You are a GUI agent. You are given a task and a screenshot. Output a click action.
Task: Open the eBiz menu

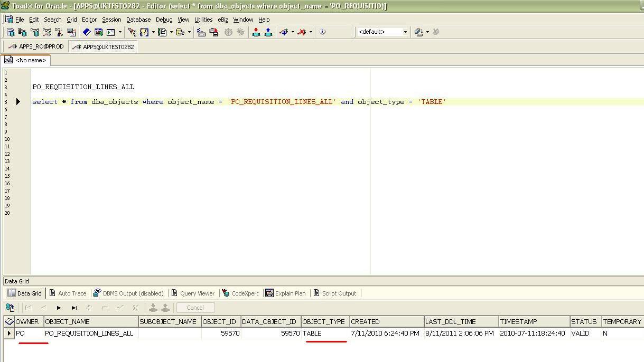(222, 20)
